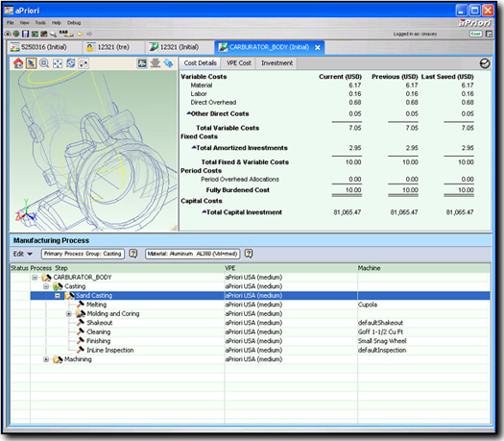Click the view options icon beside rotate
Screen dimensions: 504x441
[x=84, y=63]
